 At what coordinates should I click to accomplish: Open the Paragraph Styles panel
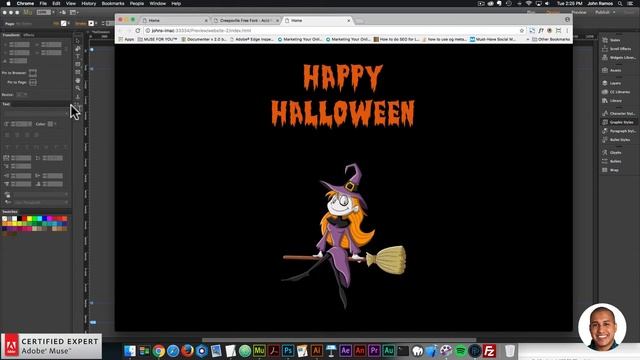point(619,131)
